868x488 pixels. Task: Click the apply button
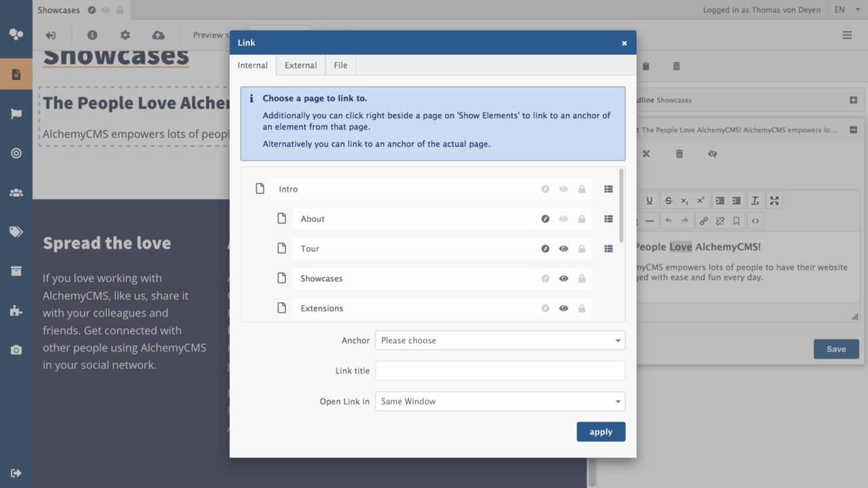(x=601, y=432)
